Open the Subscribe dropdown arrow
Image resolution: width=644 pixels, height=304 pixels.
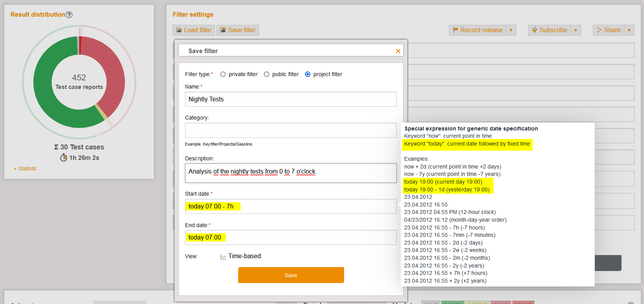coord(576,30)
